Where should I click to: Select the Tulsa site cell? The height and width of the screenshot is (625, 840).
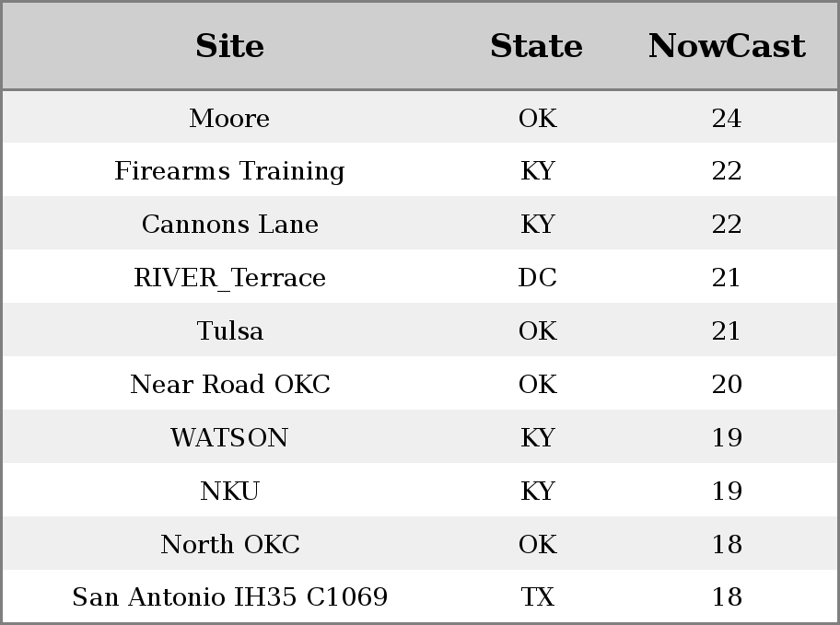point(230,330)
